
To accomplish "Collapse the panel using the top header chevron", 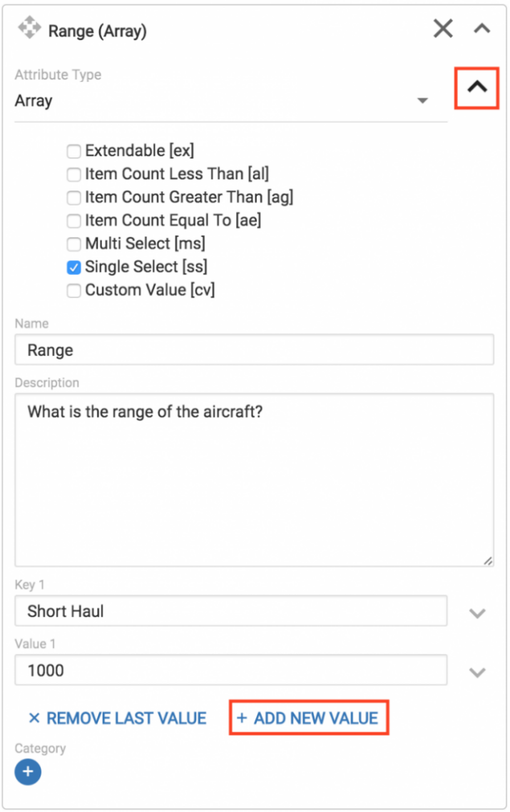I will (482, 29).
